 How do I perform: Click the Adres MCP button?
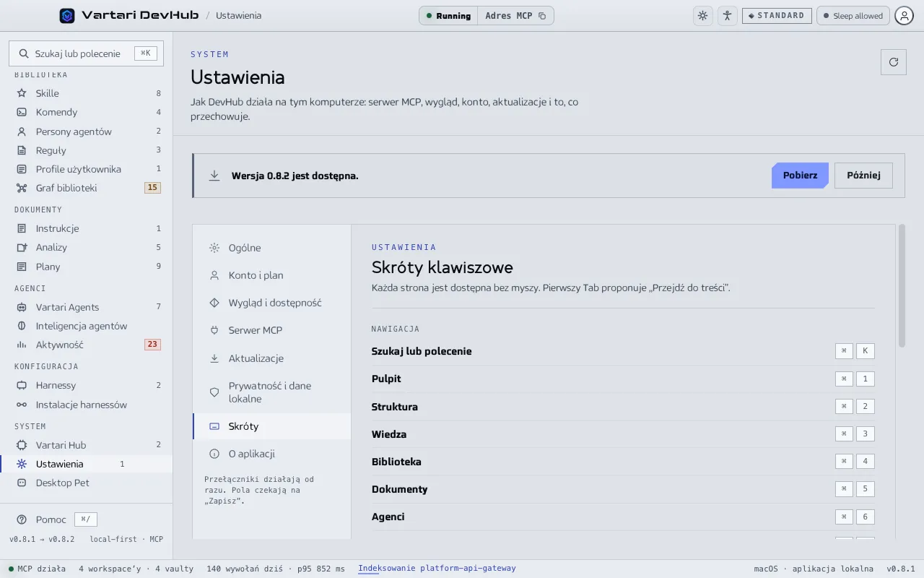[x=515, y=16]
